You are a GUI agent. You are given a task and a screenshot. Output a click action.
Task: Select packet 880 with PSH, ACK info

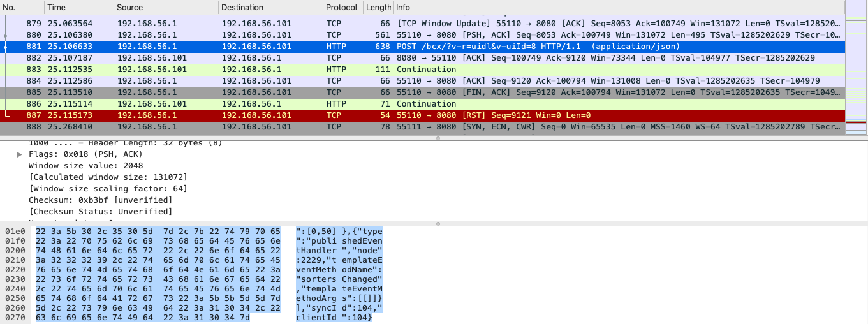click(x=422, y=35)
